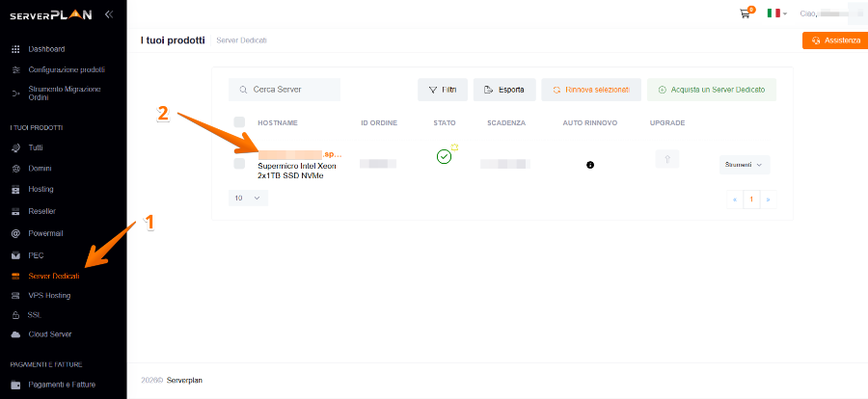Viewport: 868px width, 399px height.
Task: Click Acquista un Server Dedicato button
Action: pyautogui.click(x=712, y=90)
